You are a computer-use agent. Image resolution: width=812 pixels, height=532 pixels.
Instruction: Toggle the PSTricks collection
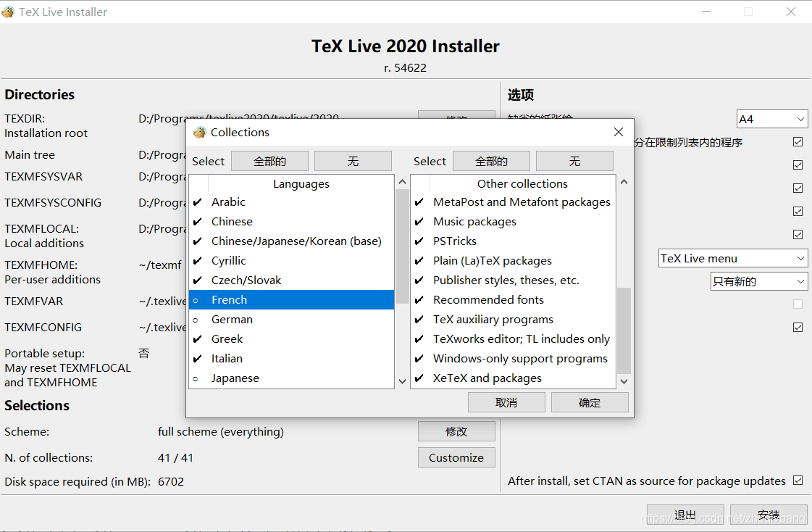(x=513, y=241)
